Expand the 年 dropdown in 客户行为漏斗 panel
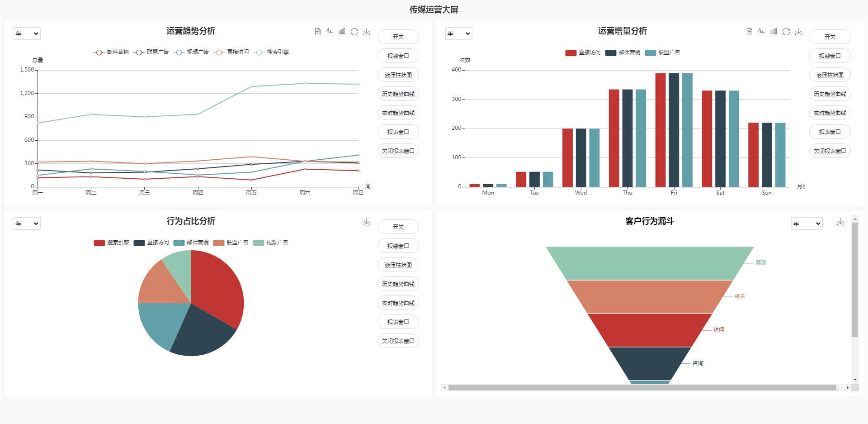This screenshot has width=868, height=424. point(807,224)
